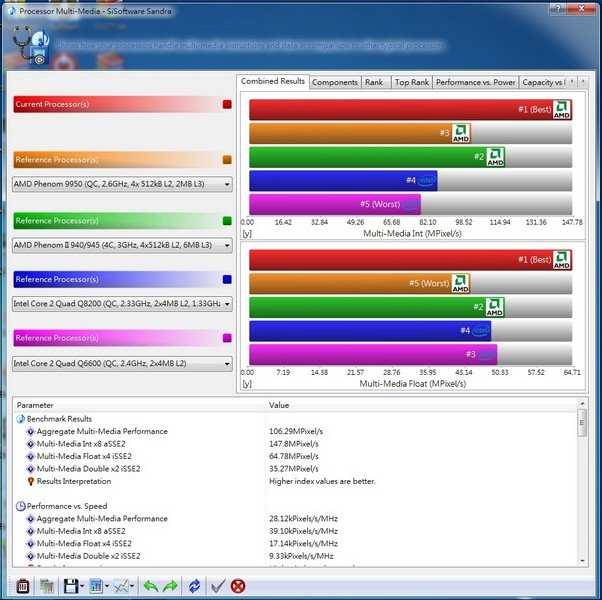Click the 106.29MPixel/s value
602x600 pixels.
click(296, 431)
